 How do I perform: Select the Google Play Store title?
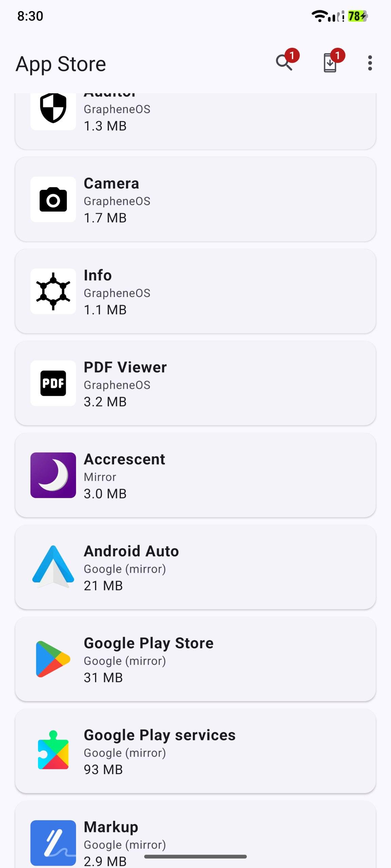149,643
